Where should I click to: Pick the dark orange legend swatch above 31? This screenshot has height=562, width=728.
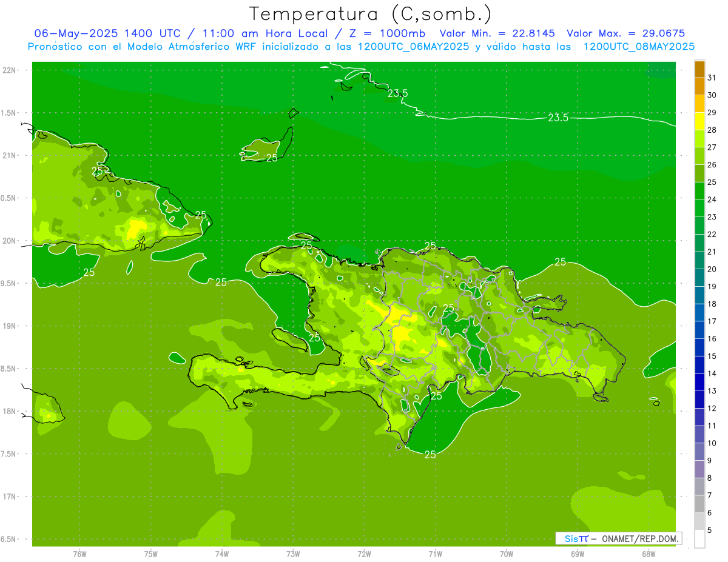point(699,69)
